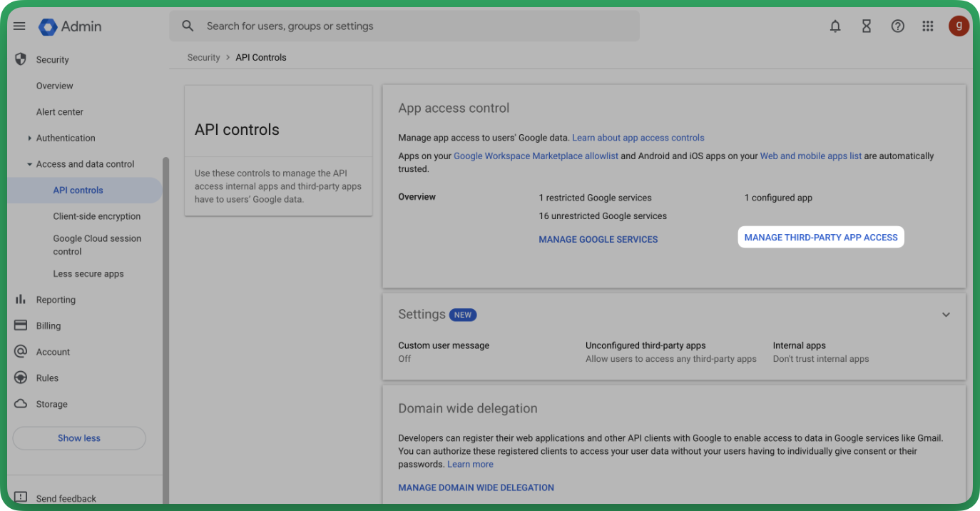980x511 pixels.
Task: Open the help question mark icon
Action: (898, 26)
